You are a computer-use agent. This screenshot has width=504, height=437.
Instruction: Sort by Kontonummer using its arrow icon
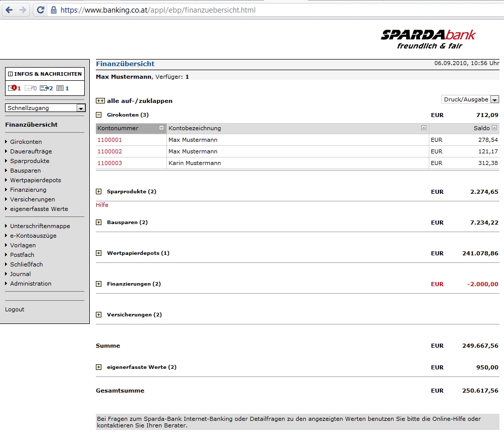pos(161,128)
